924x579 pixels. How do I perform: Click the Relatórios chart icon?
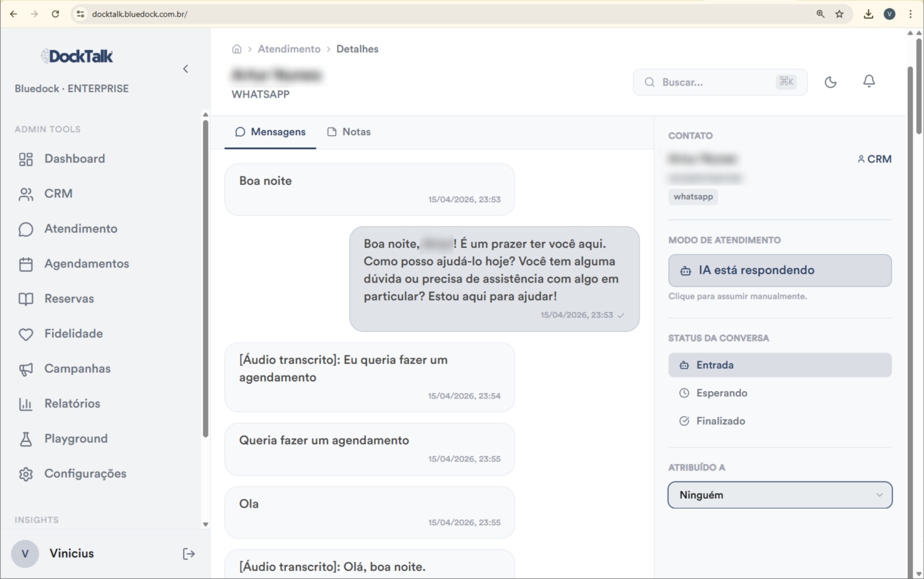(x=26, y=404)
